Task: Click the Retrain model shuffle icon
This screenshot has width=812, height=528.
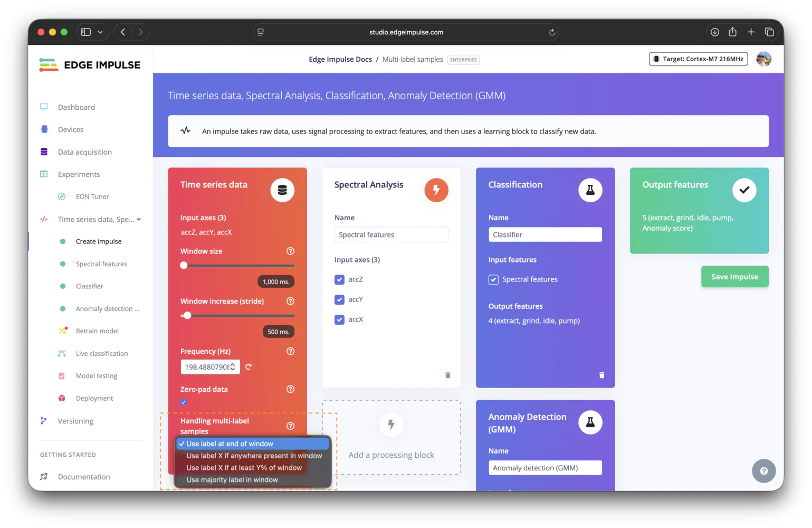Action: pos(63,331)
